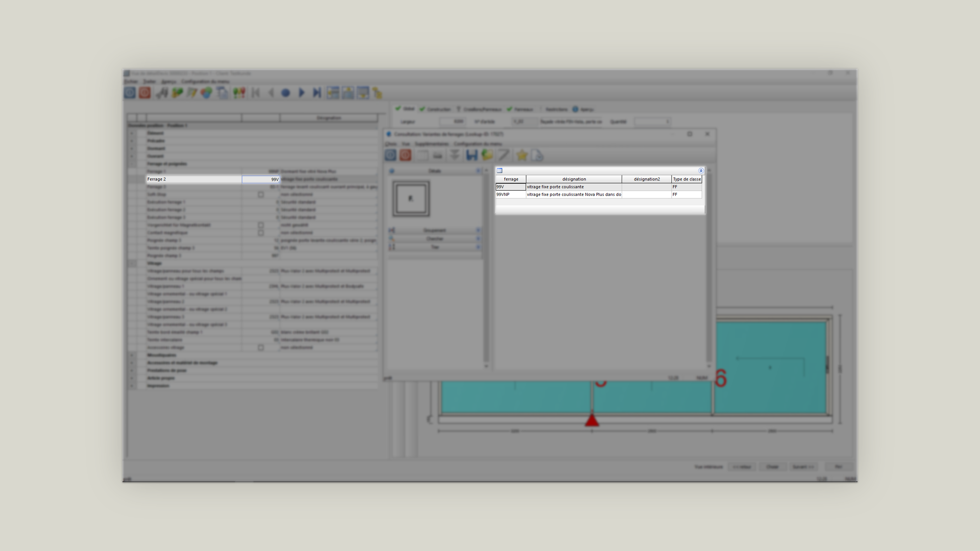Open the Traiter menu in main window
Image resolution: width=980 pixels, height=551 pixels.
click(150, 82)
